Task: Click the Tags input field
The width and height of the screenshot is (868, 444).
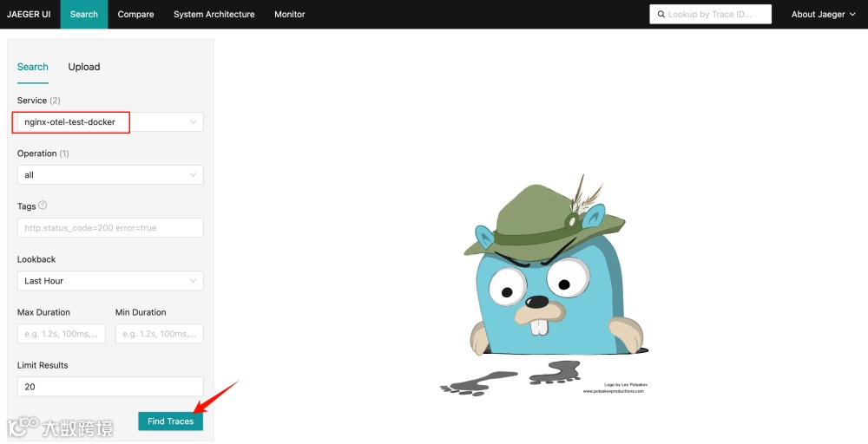Action: point(110,228)
